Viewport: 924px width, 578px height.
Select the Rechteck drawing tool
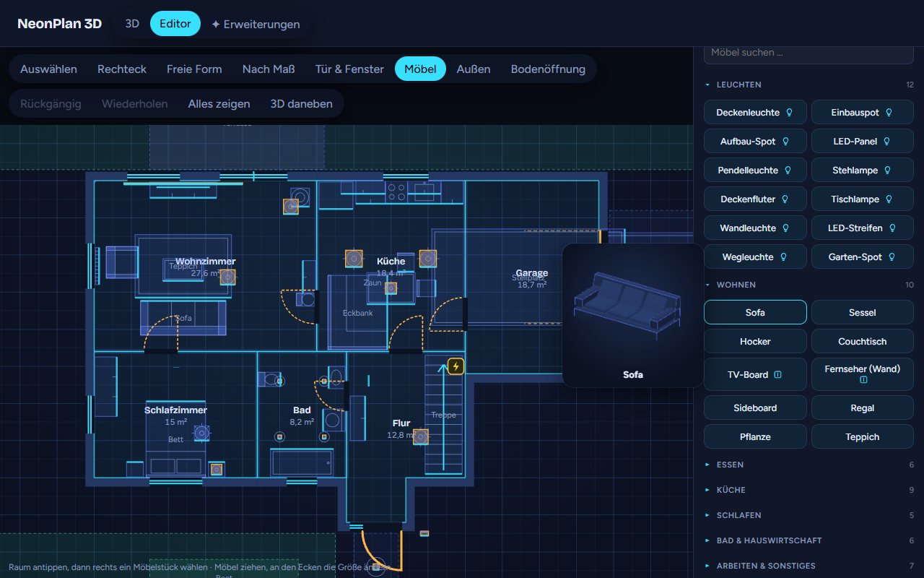click(122, 69)
